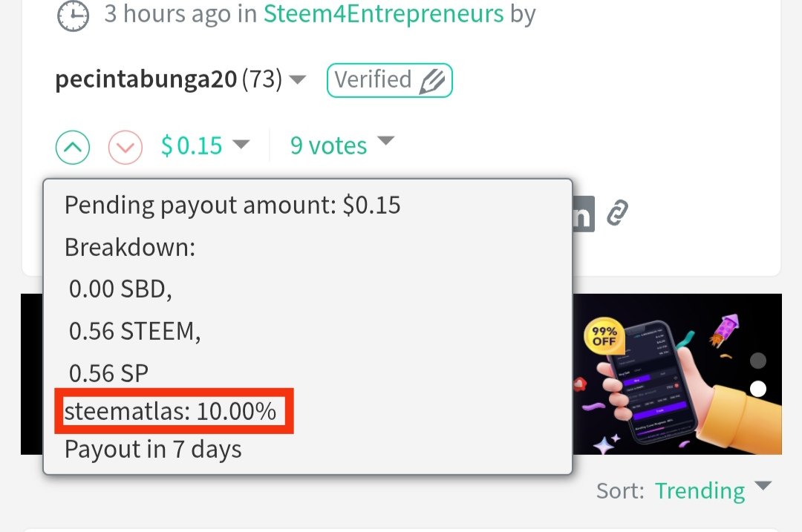Open the Steem4Entrepreneurs community link
Screen dimensions: 802x532
[384, 14]
